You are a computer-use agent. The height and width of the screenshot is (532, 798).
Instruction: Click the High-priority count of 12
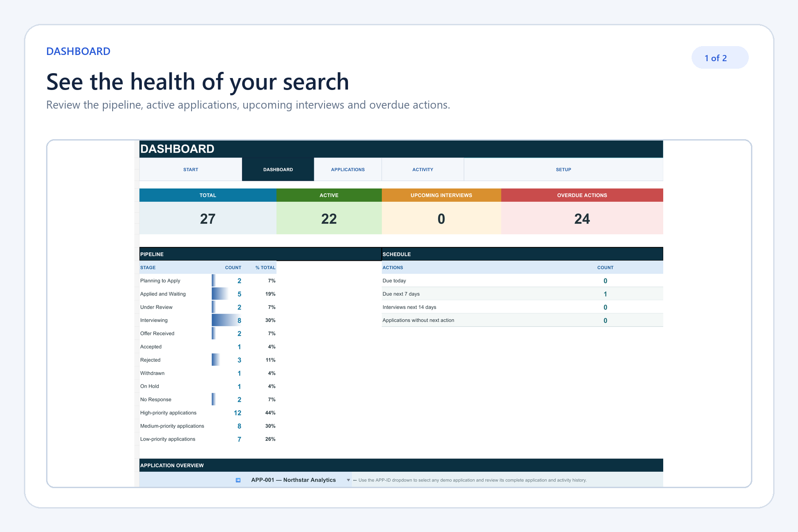238,413
